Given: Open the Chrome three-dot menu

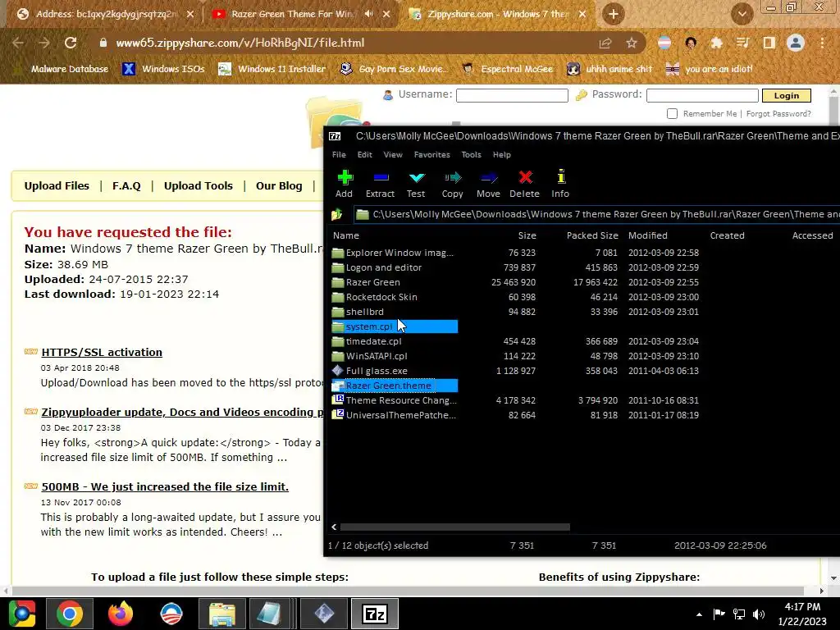Looking at the screenshot, I should coord(822,43).
